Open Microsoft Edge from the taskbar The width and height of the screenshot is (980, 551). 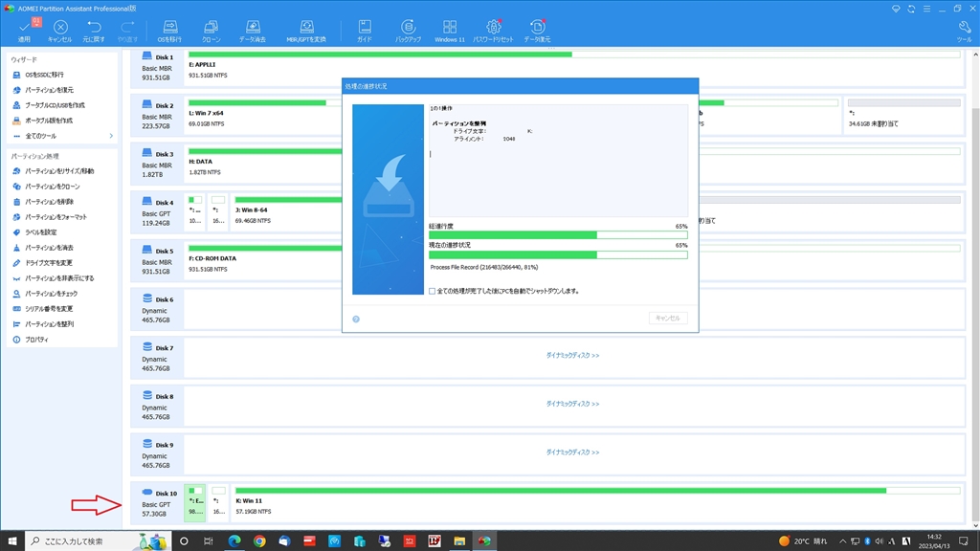[234, 541]
